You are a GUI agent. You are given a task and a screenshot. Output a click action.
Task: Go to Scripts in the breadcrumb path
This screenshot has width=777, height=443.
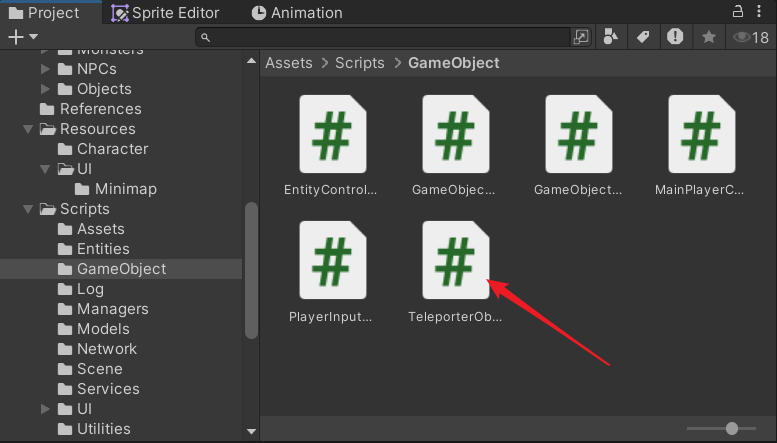360,63
